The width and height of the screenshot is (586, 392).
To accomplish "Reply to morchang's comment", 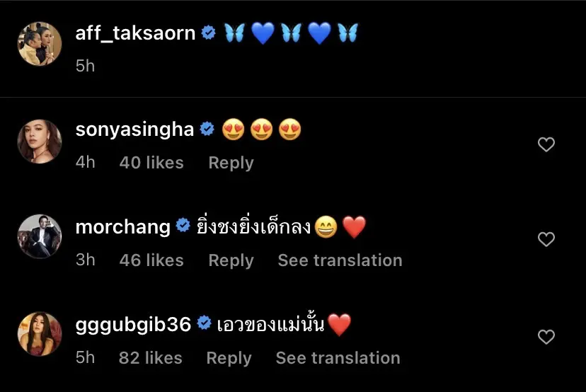I will (x=231, y=260).
